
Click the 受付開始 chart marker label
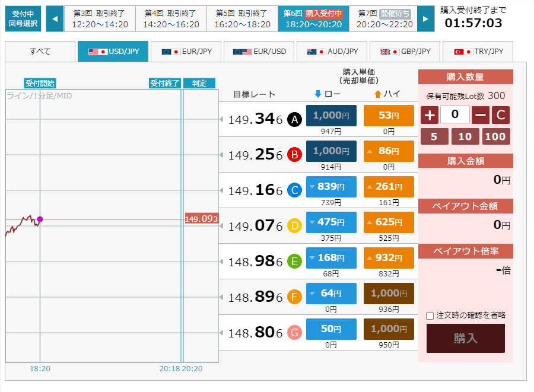click(x=40, y=83)
